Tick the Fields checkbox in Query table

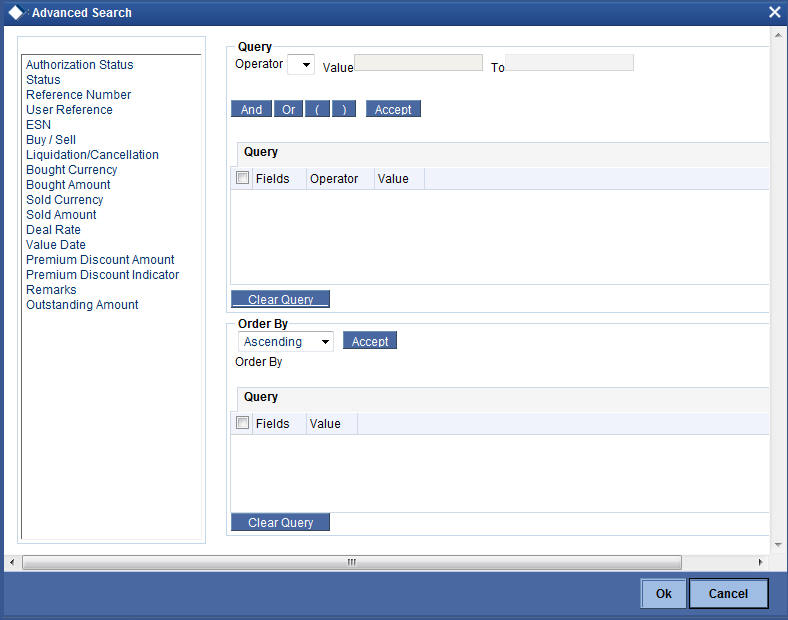click(x=242, y=178)
